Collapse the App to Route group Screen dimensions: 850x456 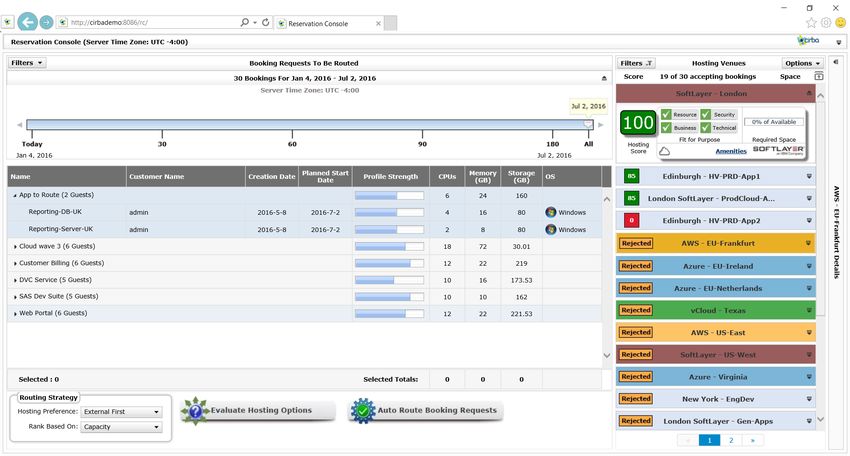[x=15, y=195]
